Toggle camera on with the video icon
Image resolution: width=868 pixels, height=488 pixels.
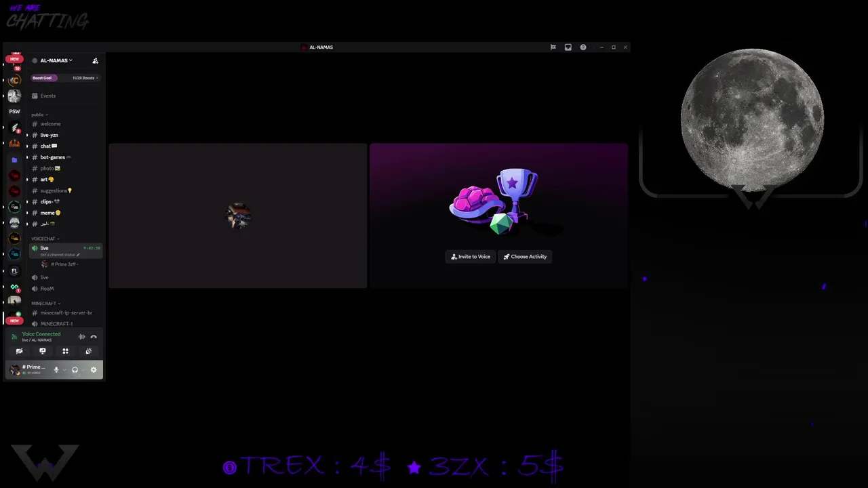(x=19, y=351)
